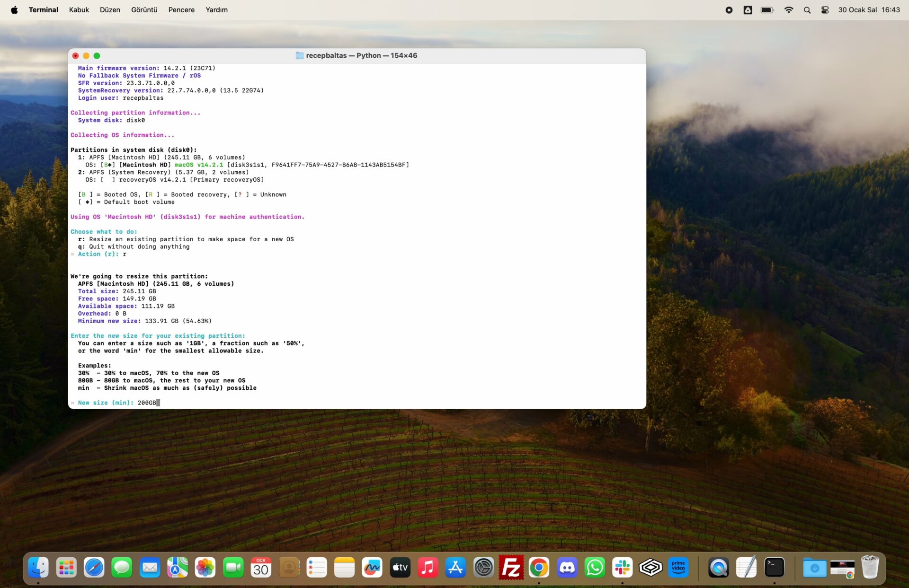The width and height of the screenshot is (909, 588).
Task: Open Slack from the Dock
Action: pyautogui.click(x=622, y=567)
